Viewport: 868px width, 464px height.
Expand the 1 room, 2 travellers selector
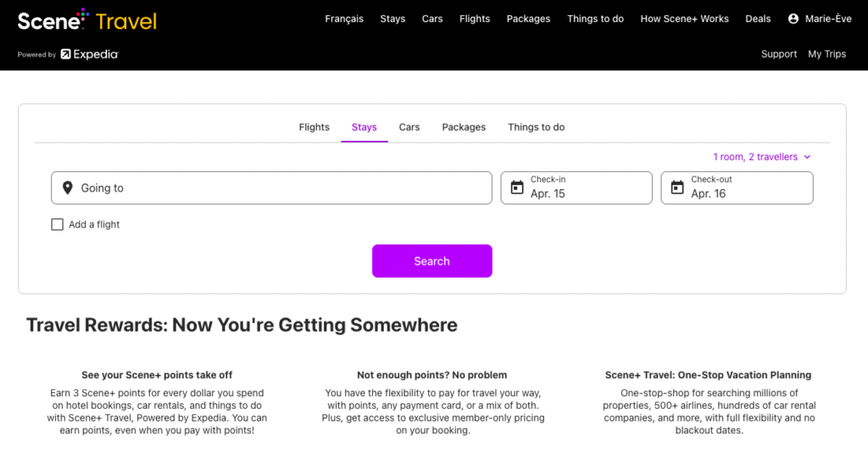pos(761,157)
